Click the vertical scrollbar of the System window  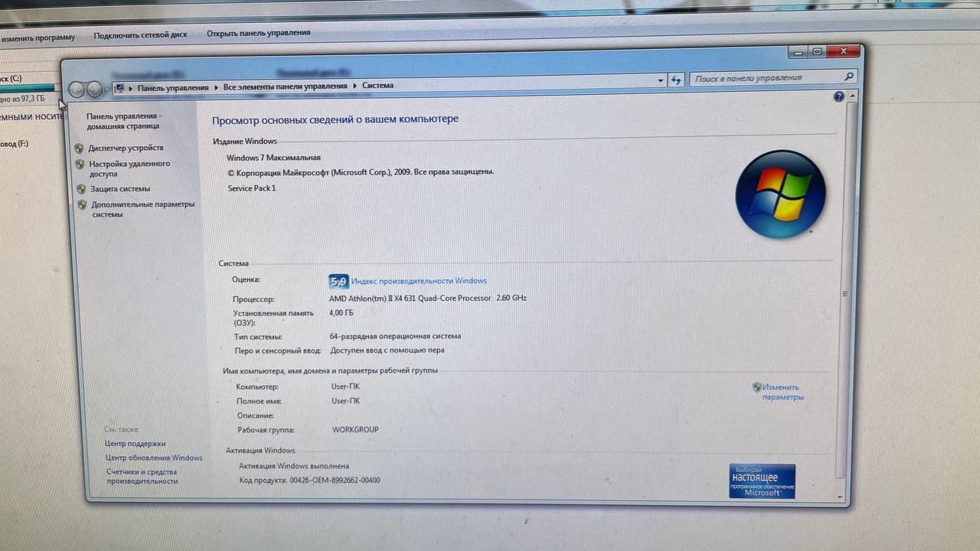coord(844,297)
